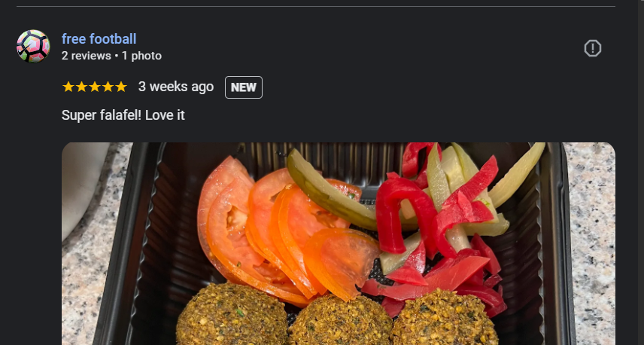This screenshot has height=345, width=644.
Task: Select the "Super falafel! Love it" review text
Action: point(123,115)
